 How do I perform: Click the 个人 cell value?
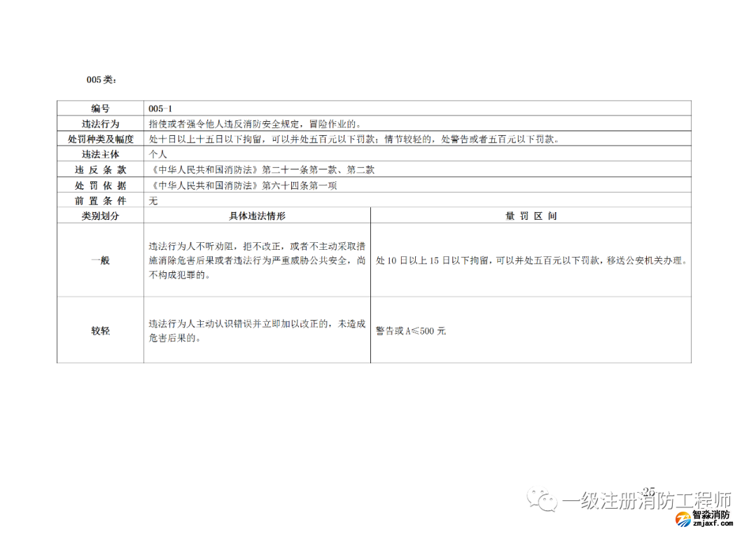(x=157, y=154)
